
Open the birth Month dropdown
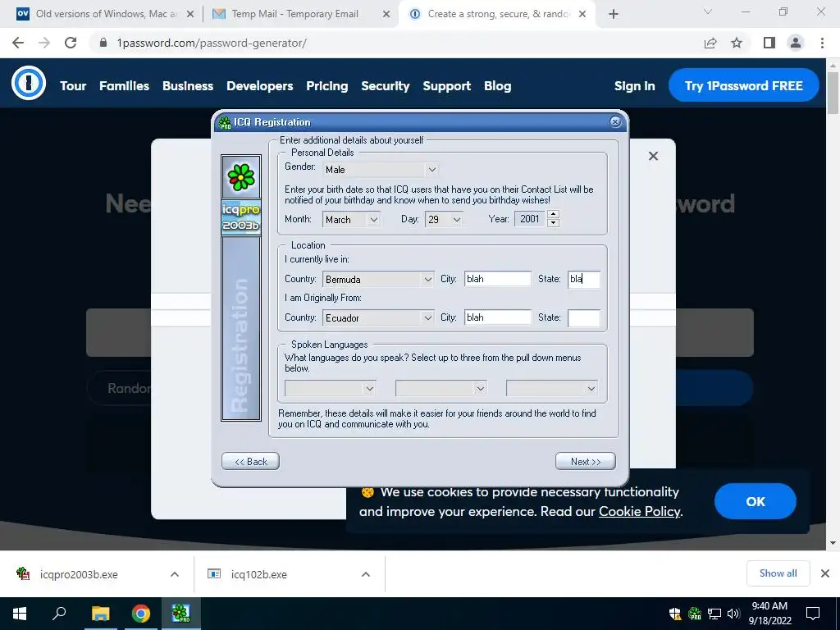pos(351,219)
